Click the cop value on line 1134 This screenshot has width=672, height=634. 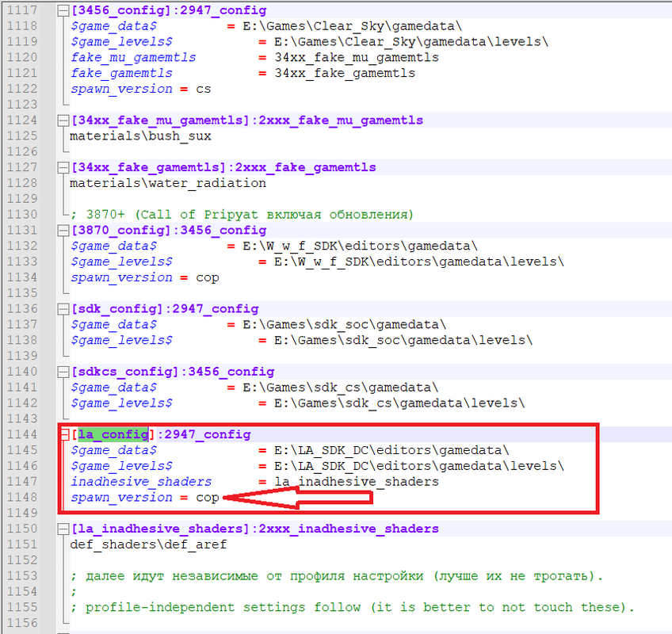point(208,277)
